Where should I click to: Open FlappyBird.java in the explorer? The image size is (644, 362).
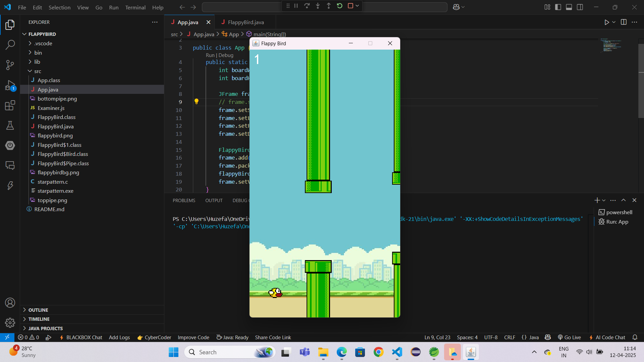[56, 126]
